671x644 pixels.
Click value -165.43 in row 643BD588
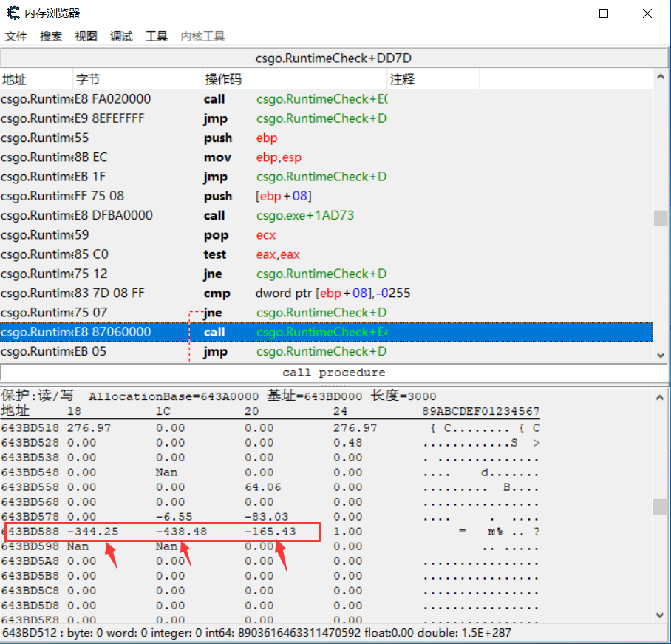pyautogui.click(x=270, y=532)
